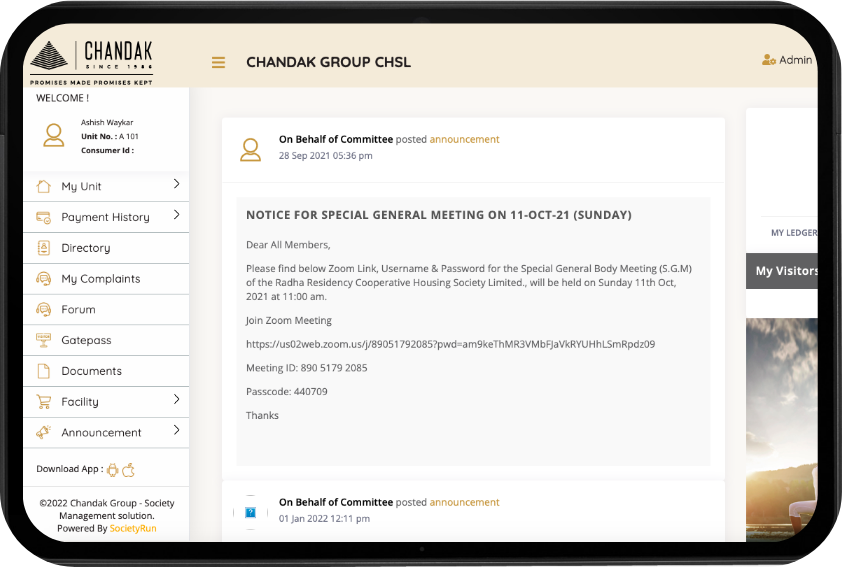Expand the Announcement submenu arrow
The height and width of the screenshot is (567, 842).
click(x=176, y=431)
